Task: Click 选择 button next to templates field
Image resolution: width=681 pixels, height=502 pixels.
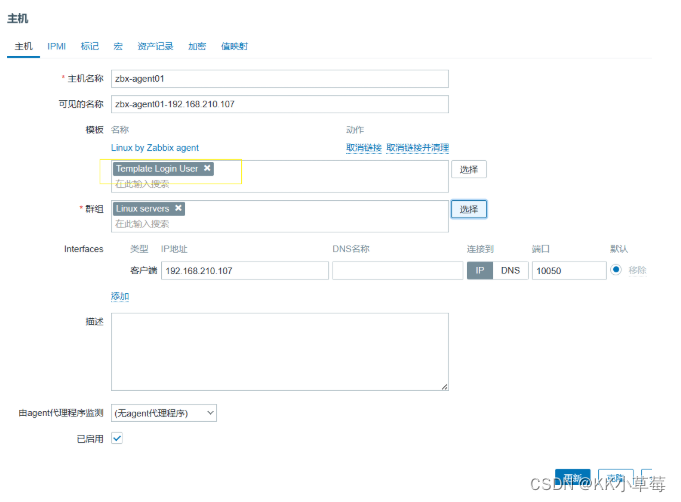Action: click(469, 169)
